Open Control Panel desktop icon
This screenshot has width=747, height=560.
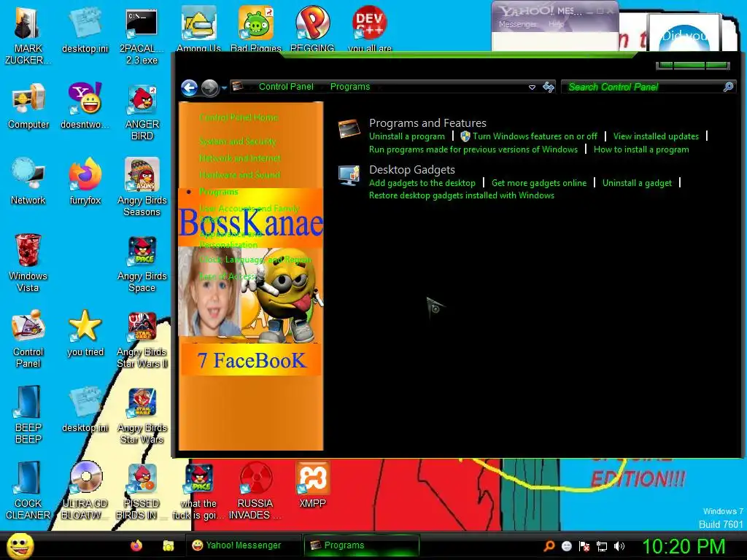point(28,339)
